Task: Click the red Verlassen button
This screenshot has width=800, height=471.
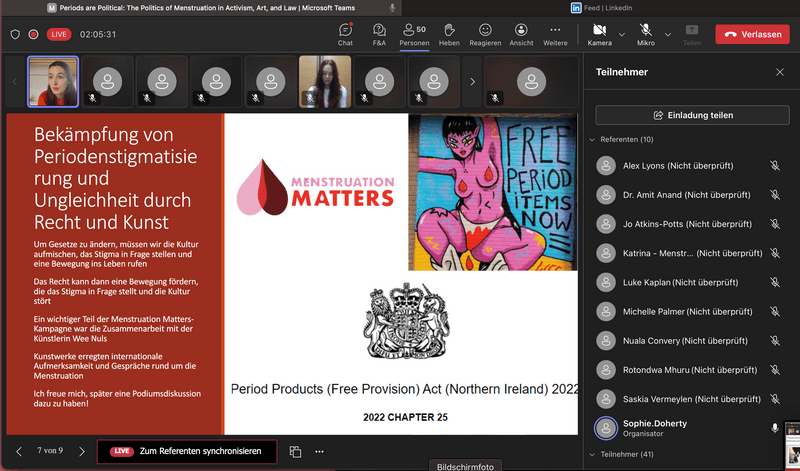Action: pos(751,34)
